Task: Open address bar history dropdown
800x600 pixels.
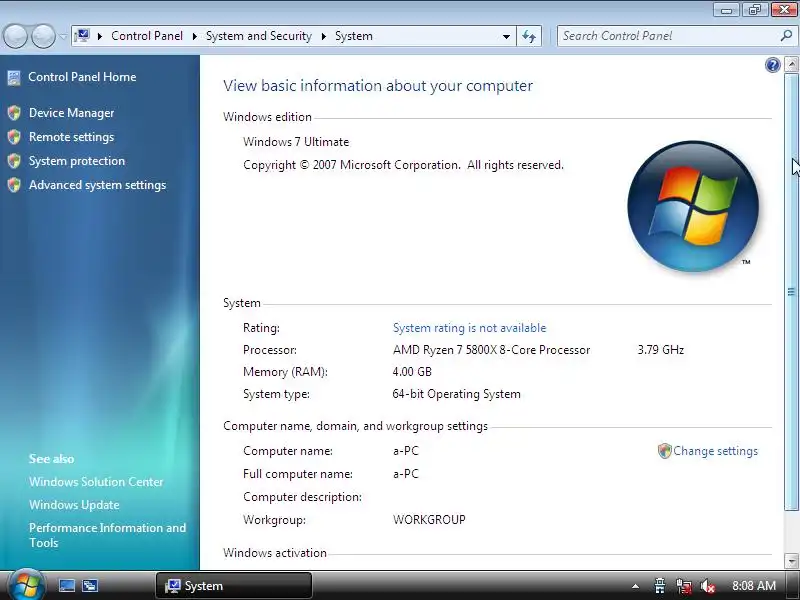Action: point(506,36)
